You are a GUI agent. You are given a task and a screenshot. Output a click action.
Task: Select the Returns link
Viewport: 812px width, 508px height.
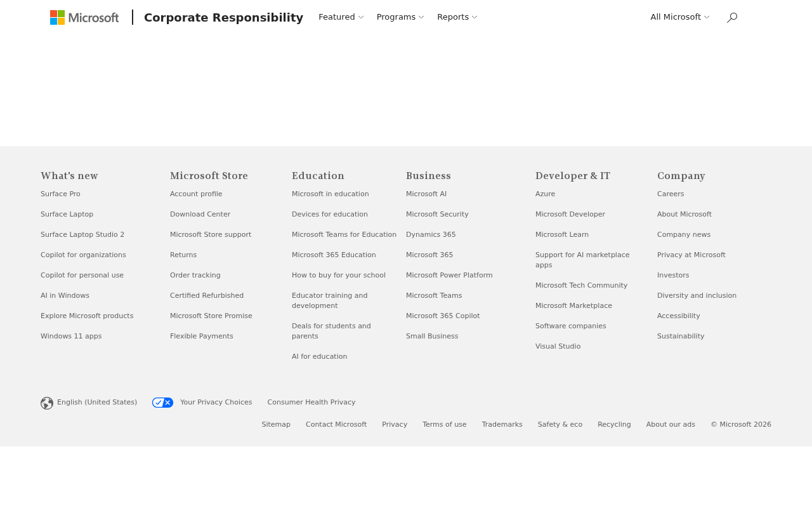(183, 255)
